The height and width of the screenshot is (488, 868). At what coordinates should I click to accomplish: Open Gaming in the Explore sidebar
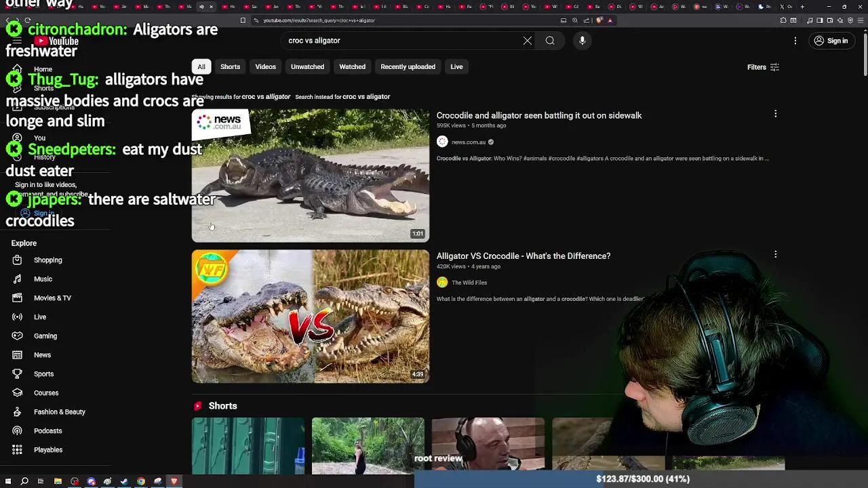[x=45, y=336]
